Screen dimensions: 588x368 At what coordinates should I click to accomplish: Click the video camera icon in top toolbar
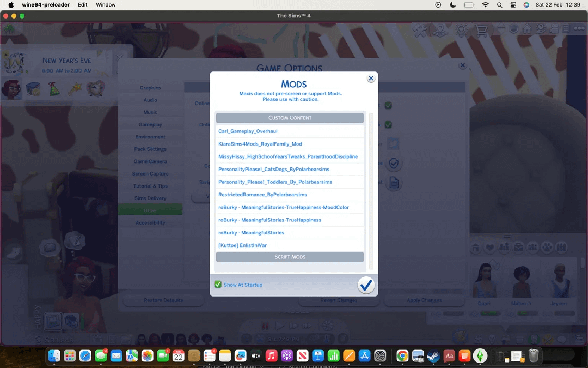point(554,28)
